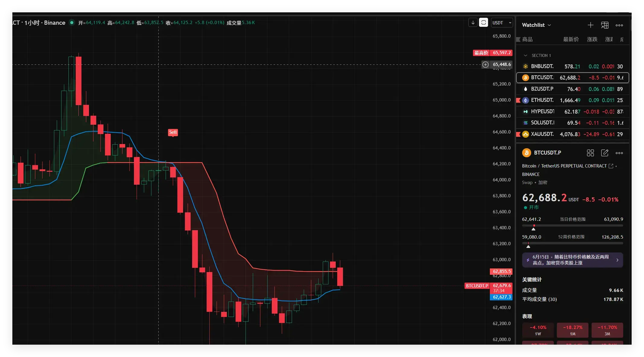Toggle the red flag on ETHUSDT row

point(518,100)
